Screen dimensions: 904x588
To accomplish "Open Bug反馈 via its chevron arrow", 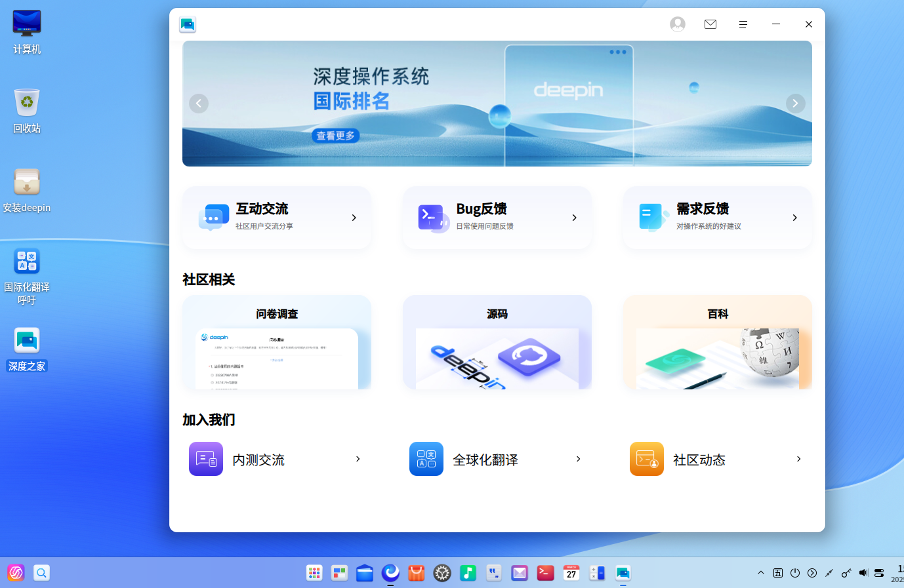I will [575, 218].
